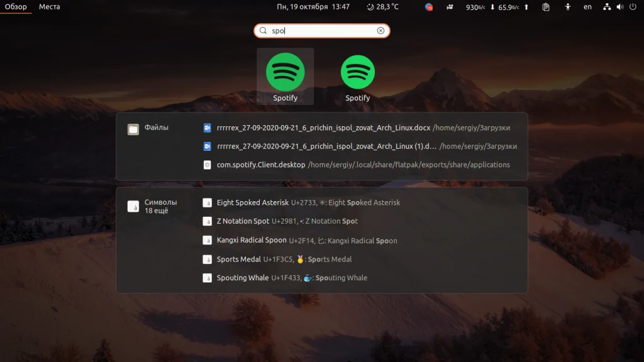Open Файлы search provider icon
644x362 pixels.
click(133, 129)
